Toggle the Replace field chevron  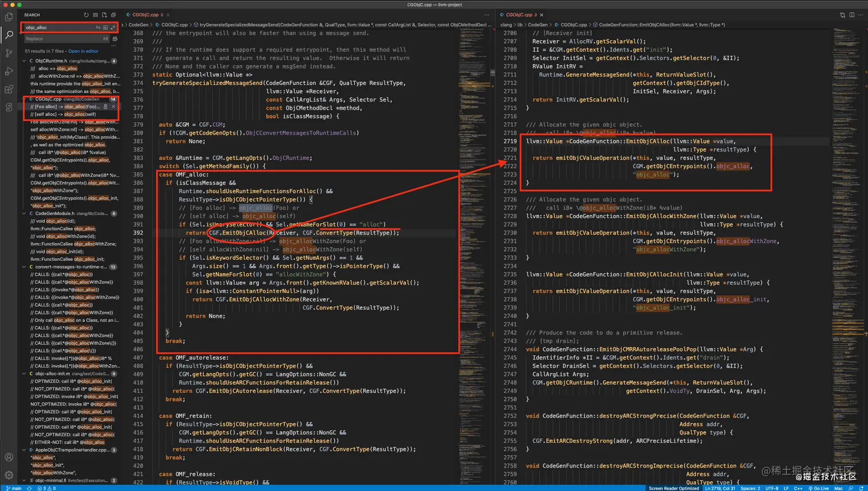(x=20, y=33)
